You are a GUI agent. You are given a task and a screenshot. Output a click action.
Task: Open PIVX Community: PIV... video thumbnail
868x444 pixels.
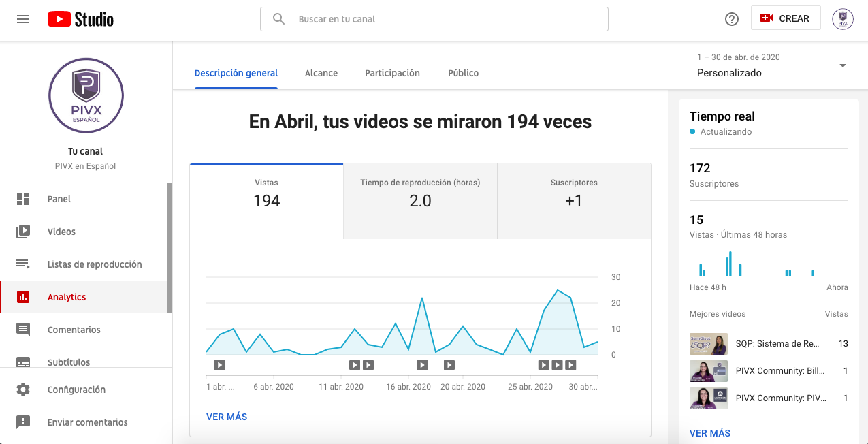[x=709, y=398]
